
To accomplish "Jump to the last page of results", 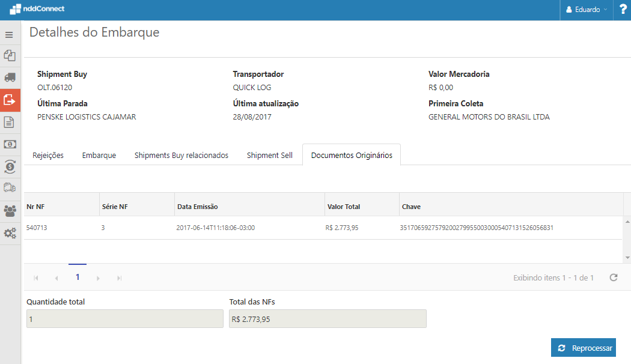I will click(119, 278).
